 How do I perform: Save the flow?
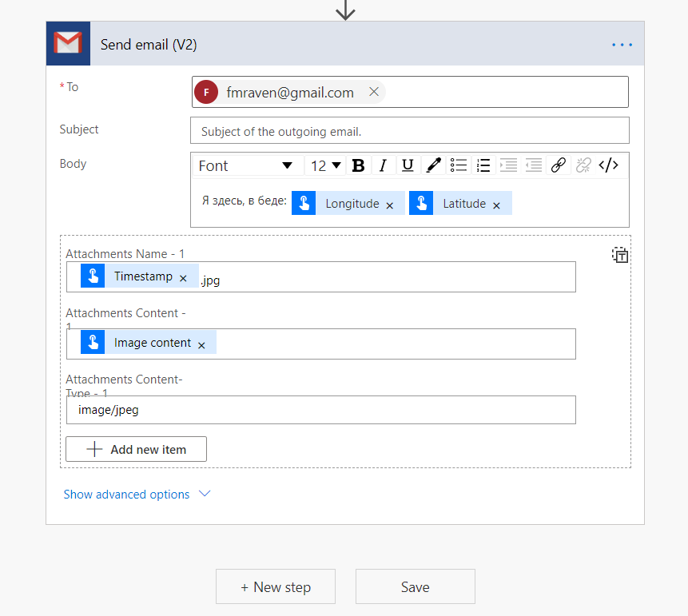point(416,586)
